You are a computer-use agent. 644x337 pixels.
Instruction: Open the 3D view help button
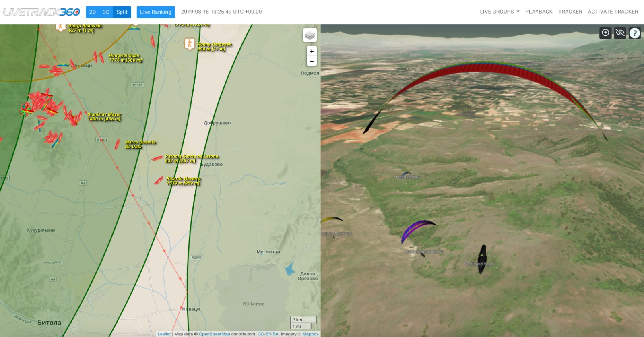(x=634, y=33)
